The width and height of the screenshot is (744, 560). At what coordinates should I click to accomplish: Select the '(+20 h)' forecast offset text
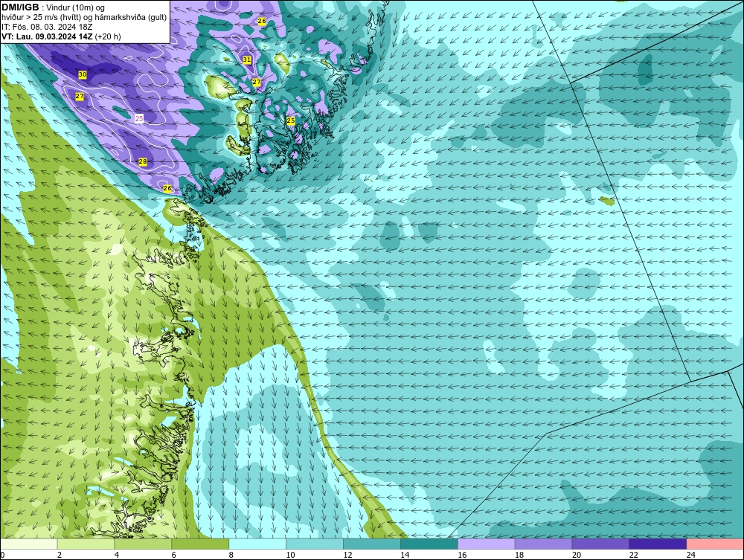[x=108, y=36]
